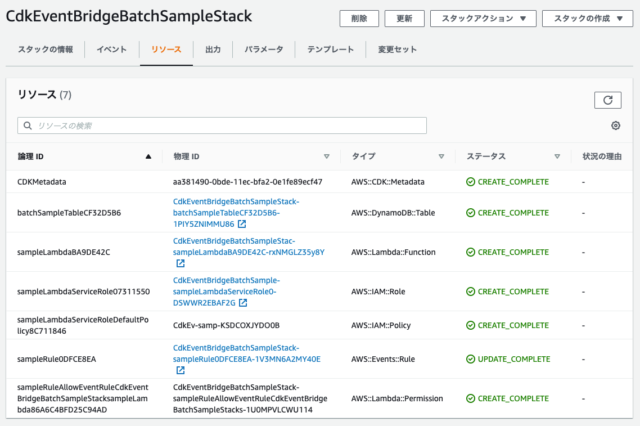Open the スタックアクション dropdown
The image size is (640, 426).
pos(483,19)
